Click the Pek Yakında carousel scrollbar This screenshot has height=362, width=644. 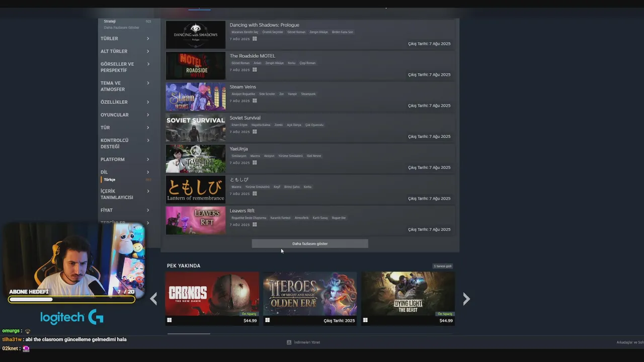tap(189, 333)
